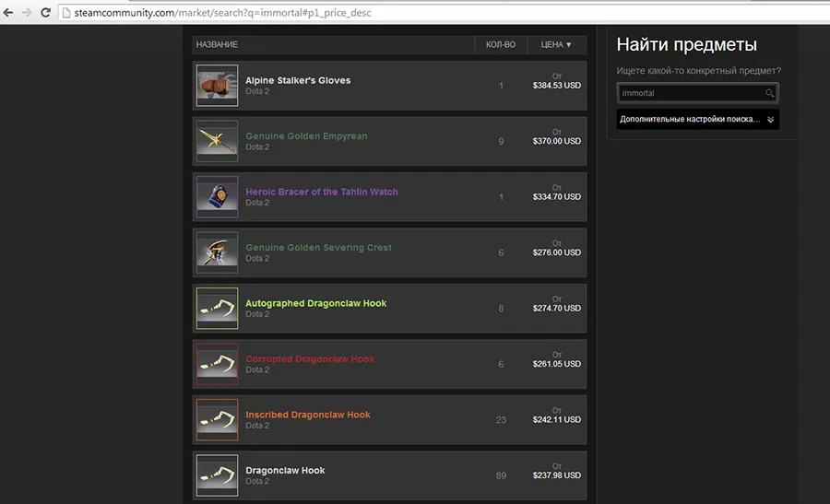The height and width of the screenshot is (504, 830).
Task: Sort by ЦЕНА column header
Action: click(556, 44)
